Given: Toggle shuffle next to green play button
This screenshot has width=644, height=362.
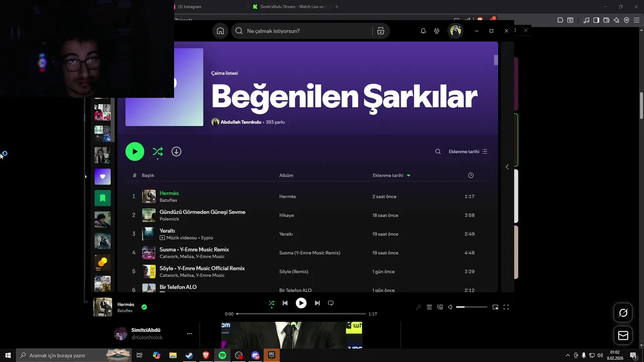Looking at the screenshot, I should [157, 151].
